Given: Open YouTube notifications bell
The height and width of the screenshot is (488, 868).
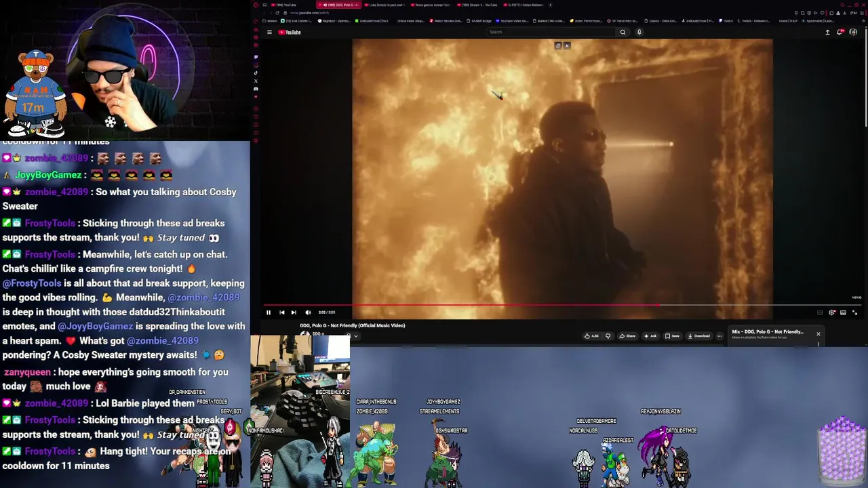Looking at the screenshot, I should (840, 32).
